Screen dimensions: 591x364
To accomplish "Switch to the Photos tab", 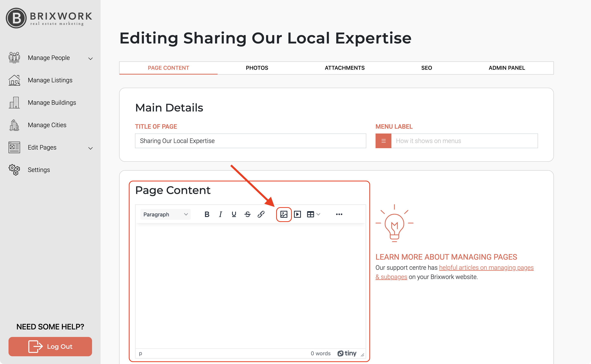I will pyautogui.click(x=257, y=68).
